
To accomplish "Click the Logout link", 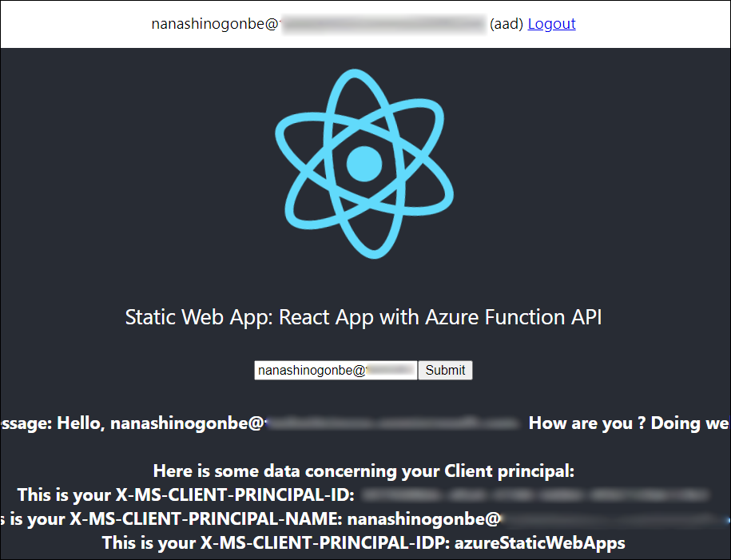I will click(x=551, y=24).
